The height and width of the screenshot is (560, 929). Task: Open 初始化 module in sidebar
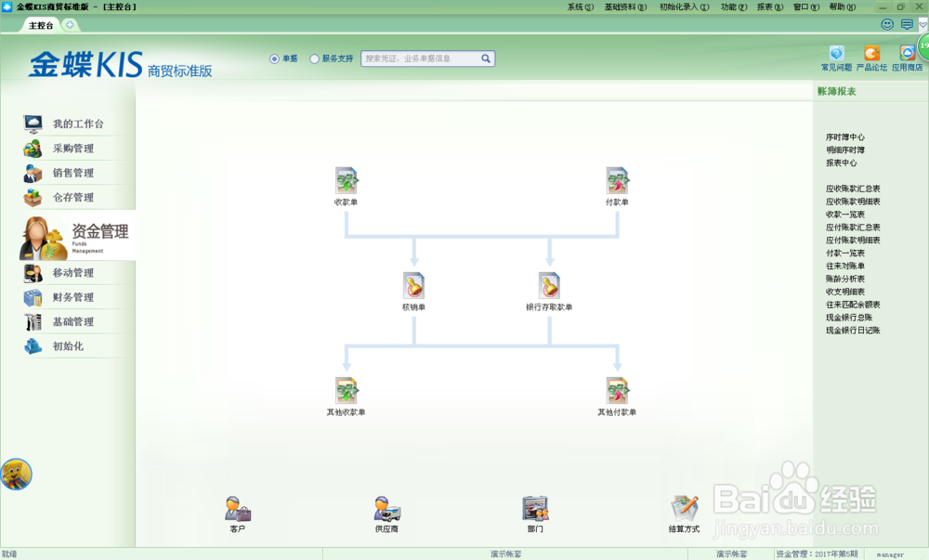tap(68, 346)
